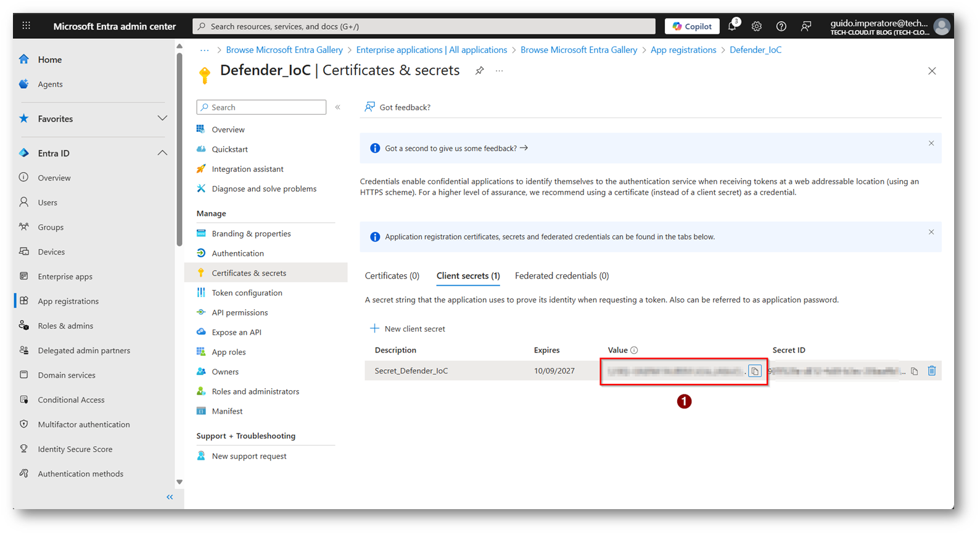Image resolution: width=980 pixels, height=535 pixels.
Task: Open the settings gear icon
Action: click(757, 26)
